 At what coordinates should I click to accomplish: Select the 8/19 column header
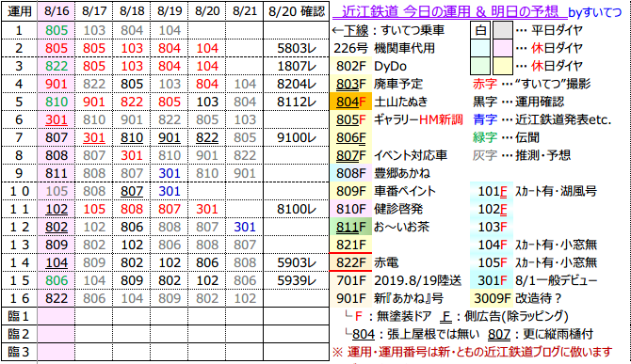pyautogui.click(x=170, y=11)
